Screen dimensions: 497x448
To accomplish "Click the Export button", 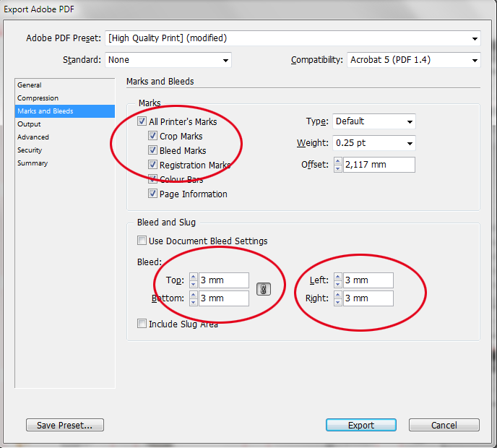I will [361, 425].
